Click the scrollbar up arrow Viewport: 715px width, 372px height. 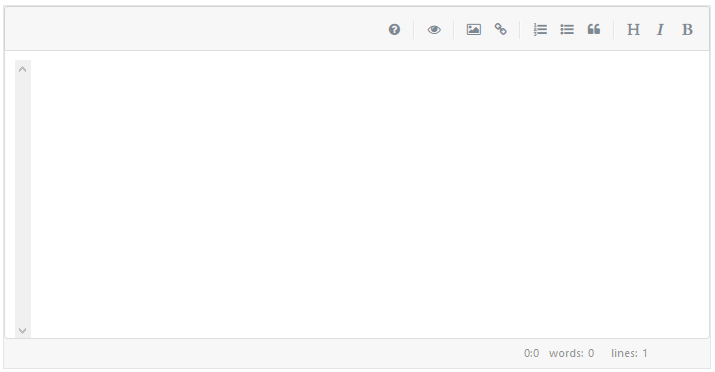click(x=22, y=69)
